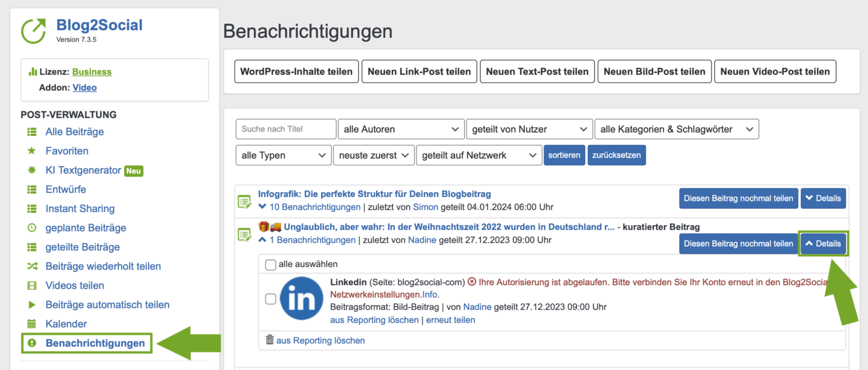The image size is (868, 370).
Task: Click the star icon next to Favoriten
Action: (32, 151)
